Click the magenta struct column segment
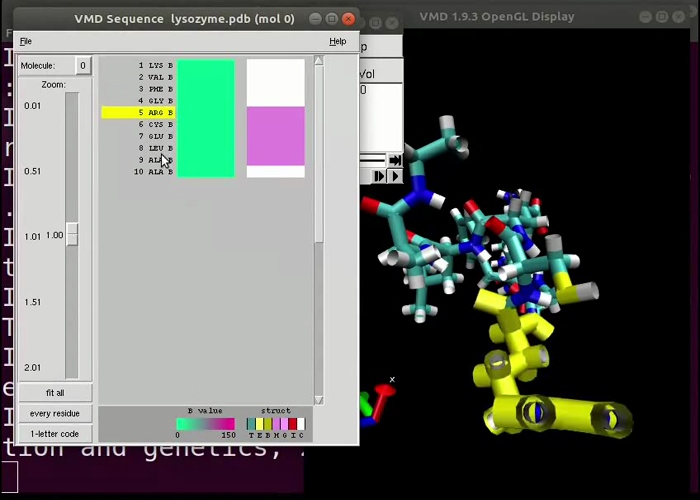The image size is (700, 500). click(275, 136)
